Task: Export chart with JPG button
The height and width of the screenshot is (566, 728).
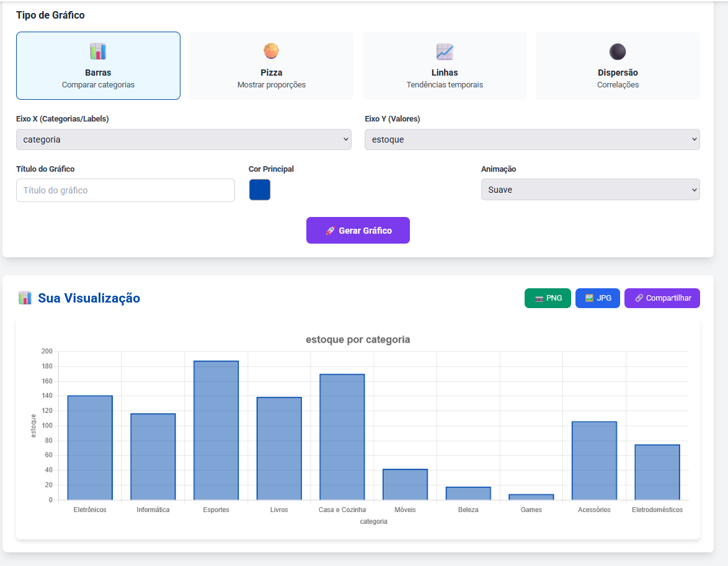Action: click(x=597, y=298)
